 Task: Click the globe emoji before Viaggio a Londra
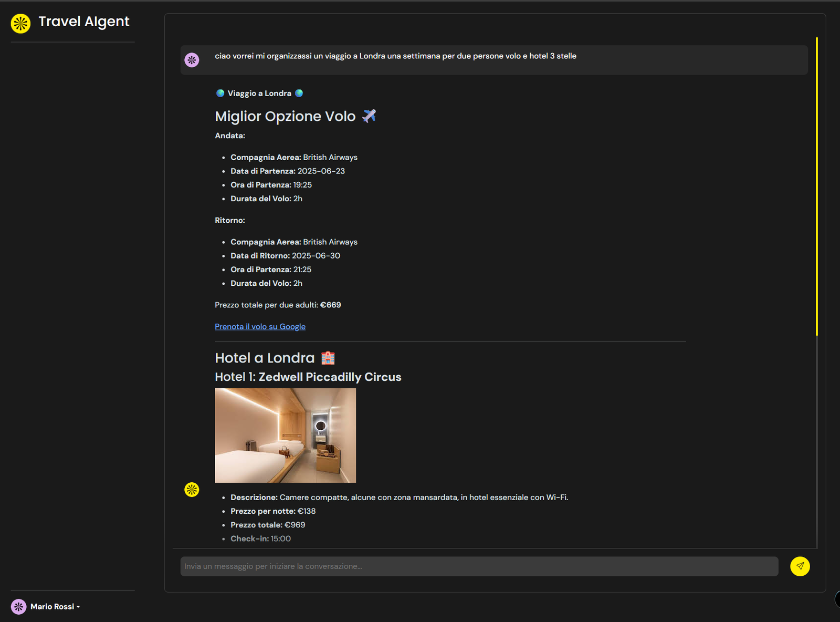220,94
